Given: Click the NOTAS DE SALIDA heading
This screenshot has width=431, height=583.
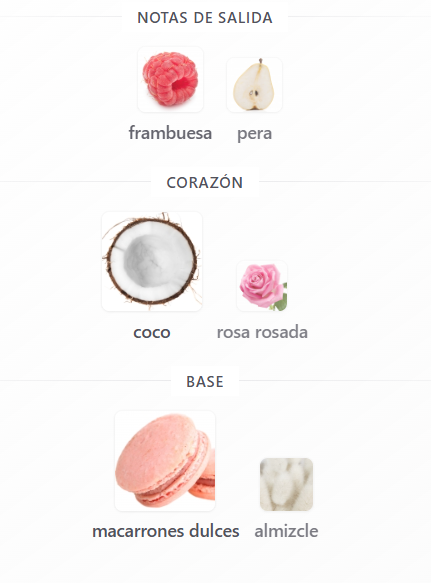Looking at the screenshot, I should pos(205,17).
